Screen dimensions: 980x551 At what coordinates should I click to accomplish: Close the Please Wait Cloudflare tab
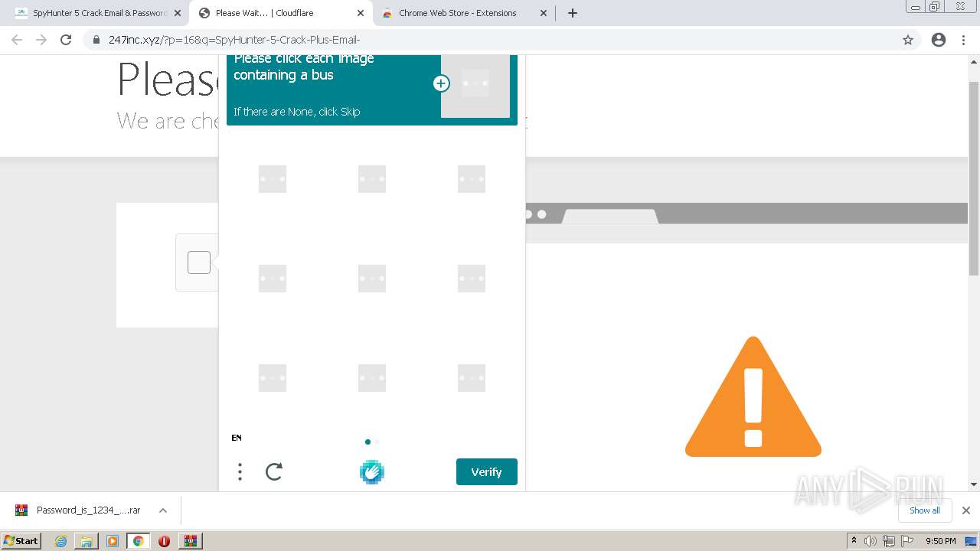(x=361, y=13)
